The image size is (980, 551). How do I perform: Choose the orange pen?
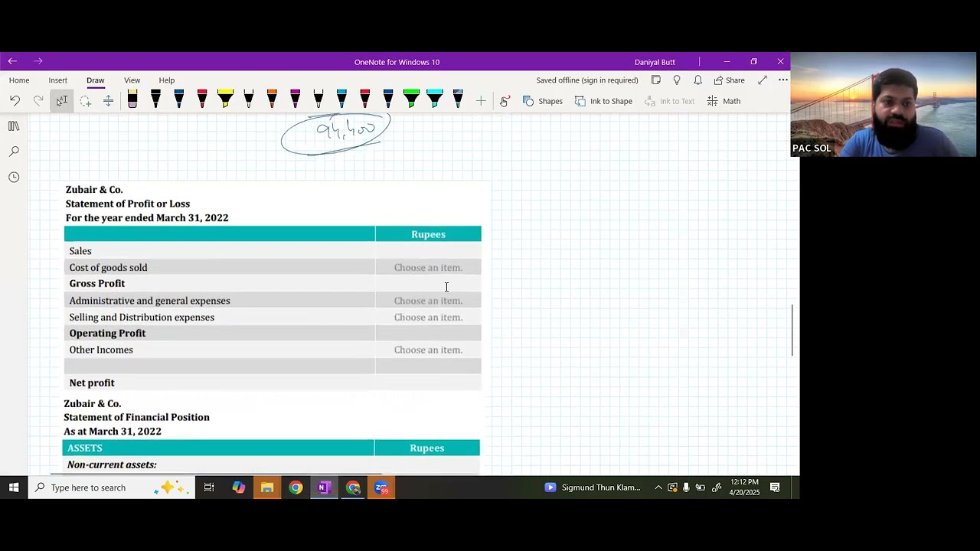coord(272,99)
